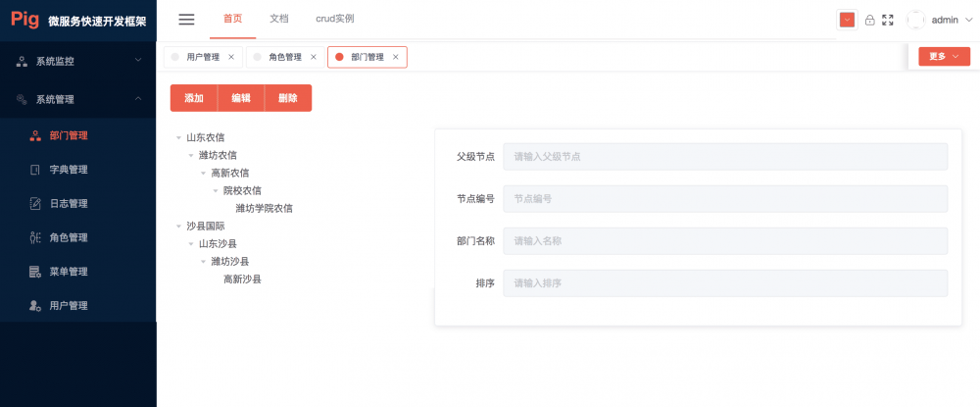The image size is (980, 407).
Task: Switch to the 用户管理 page tab
Action: pos(203,57)
